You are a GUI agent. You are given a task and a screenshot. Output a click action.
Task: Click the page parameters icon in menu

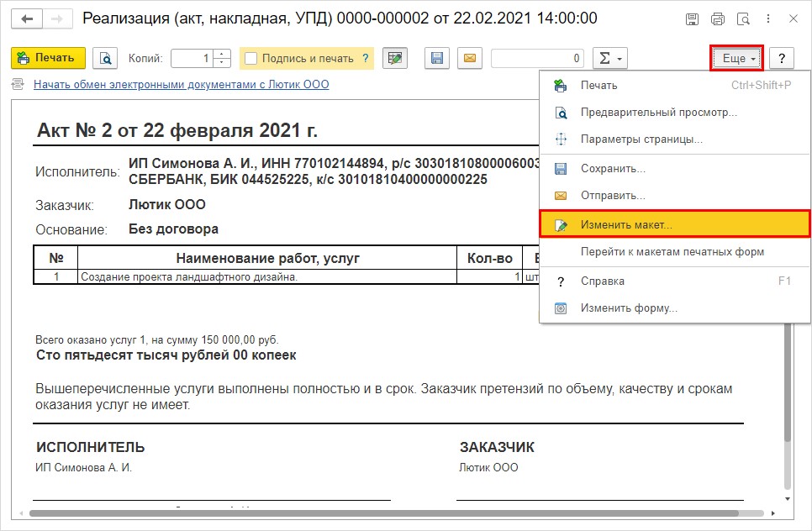(561, 139)
